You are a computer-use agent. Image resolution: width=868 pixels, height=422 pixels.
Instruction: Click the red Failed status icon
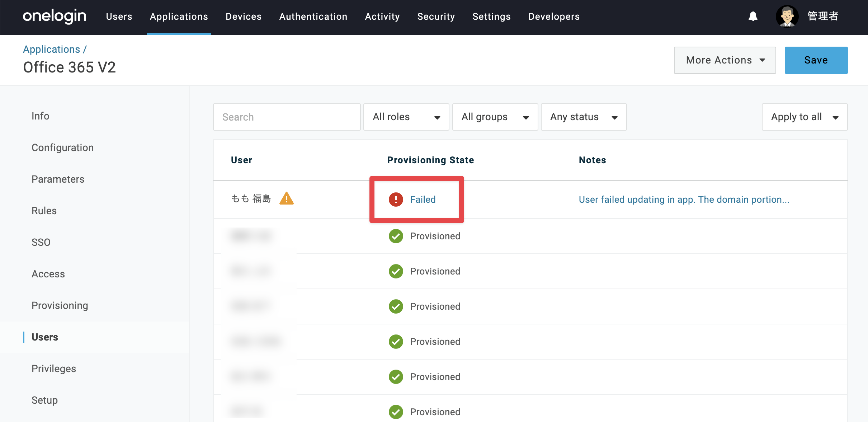pyautogui.click(x=396, y=200)
